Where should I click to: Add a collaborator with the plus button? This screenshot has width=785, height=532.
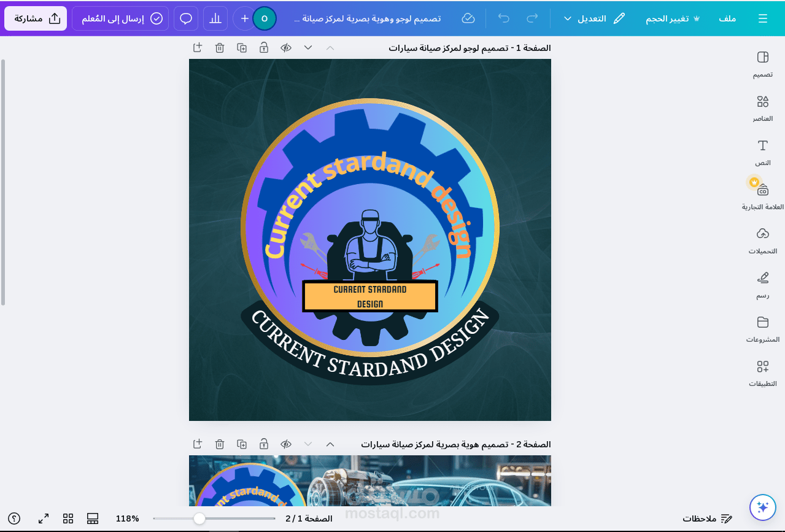(244, 18)
